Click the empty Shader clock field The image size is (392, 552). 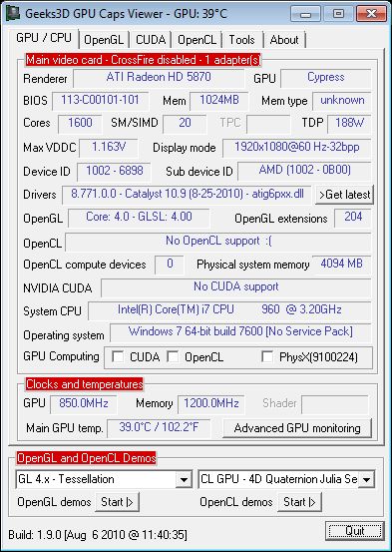coord(335,404)
